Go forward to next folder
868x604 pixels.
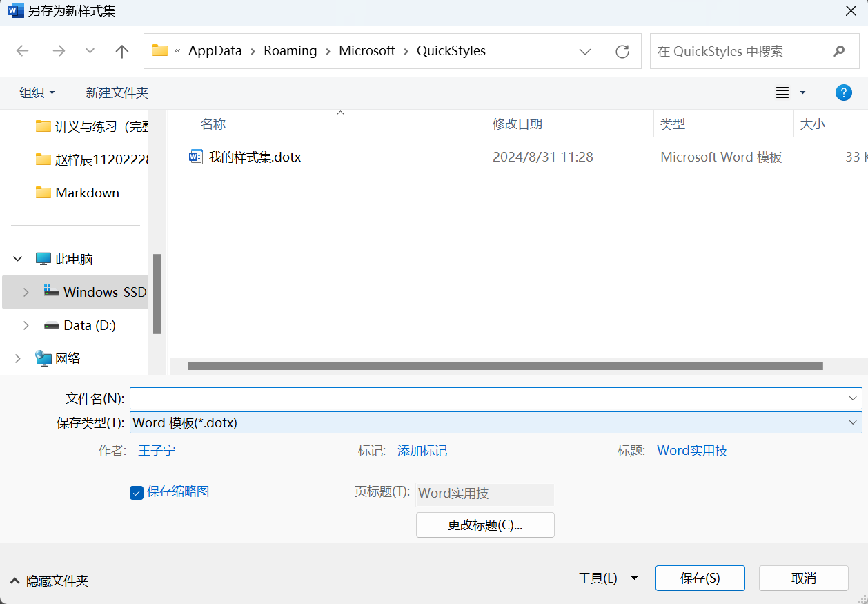pos(59,51)
